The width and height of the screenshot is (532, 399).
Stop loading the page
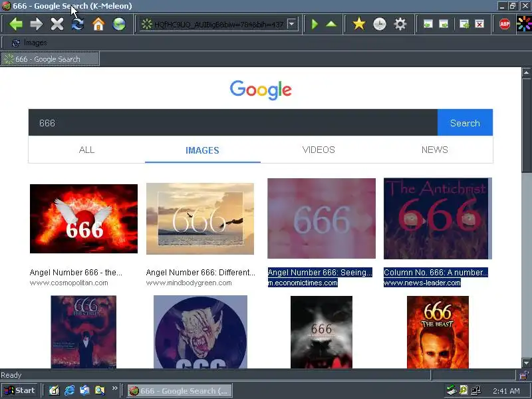click(x=57, y=24)
